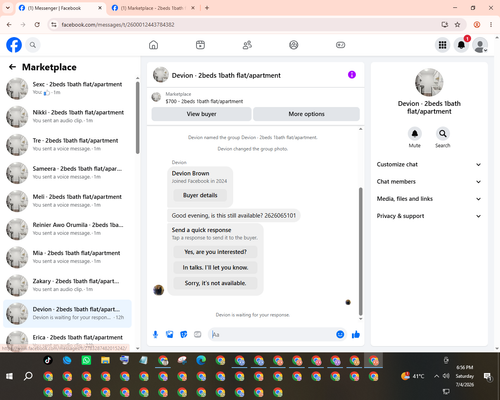Send quick reply 'Yes, are you interested?'
This screenshot has width=500, height=400.
(x=215, y=252)
